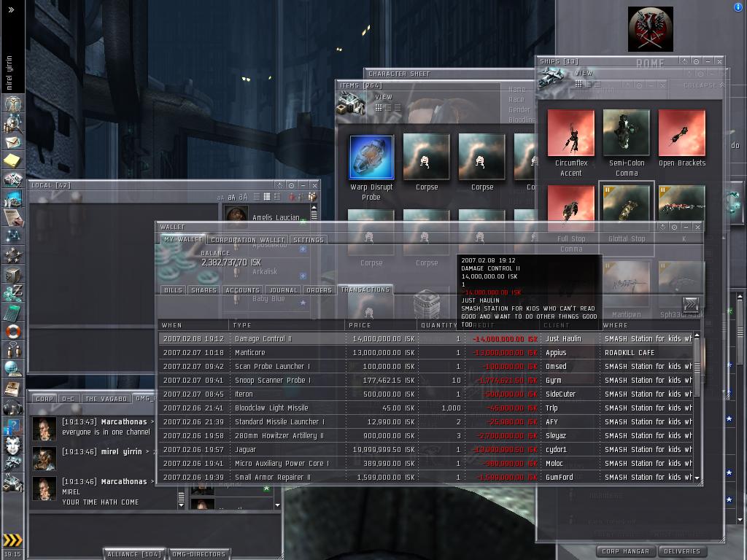Set Local chat to smallest font size
This screenshot has height=560, width=747.
[220, 197]
